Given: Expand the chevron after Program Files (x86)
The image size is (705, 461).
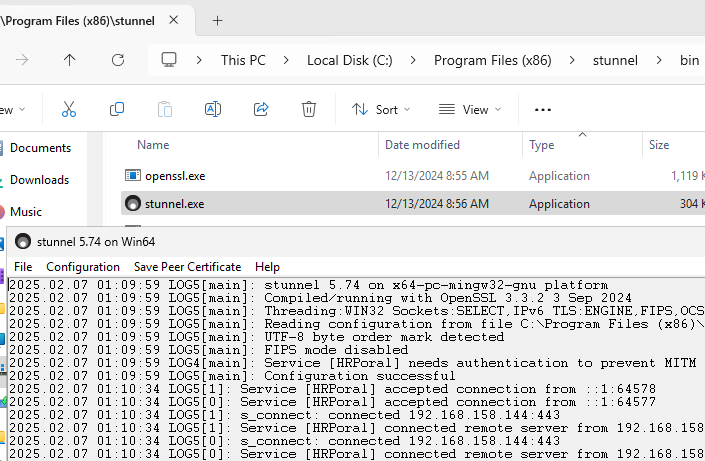Looking at the screenshot, I should point(572,60).
